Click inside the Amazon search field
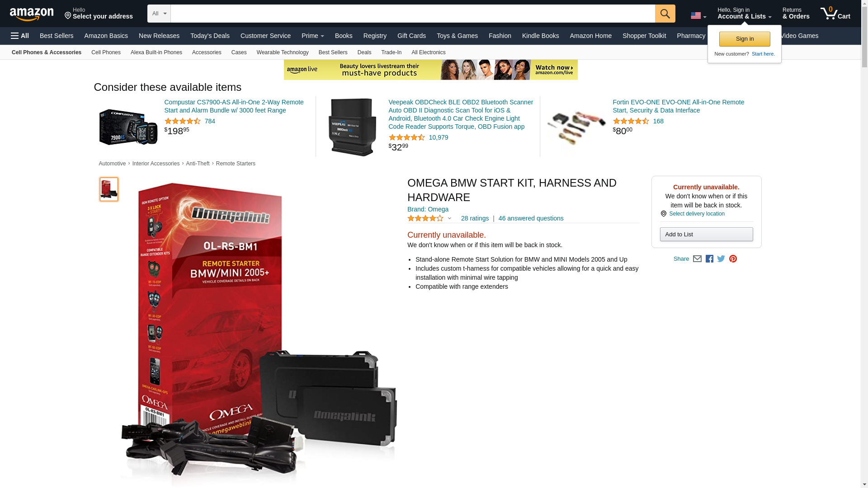 click(x=413, y=14)
